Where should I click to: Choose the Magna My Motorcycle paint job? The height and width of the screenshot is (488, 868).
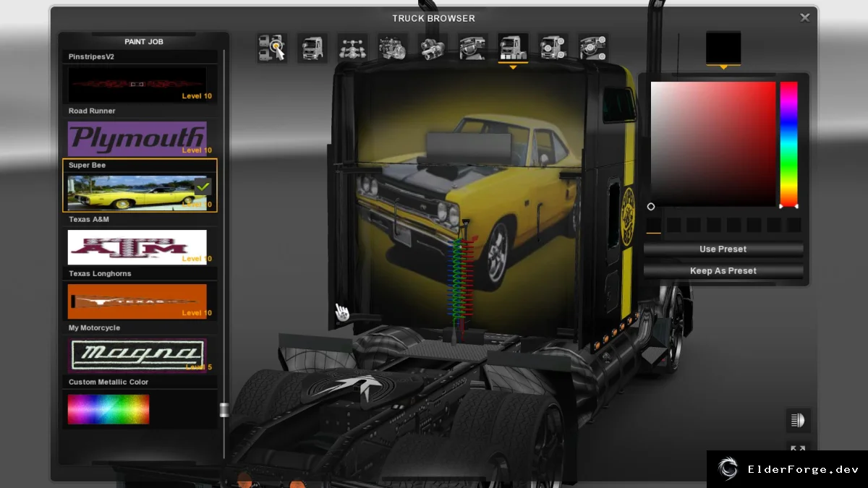pyautogui.click(x=137, y=356)
